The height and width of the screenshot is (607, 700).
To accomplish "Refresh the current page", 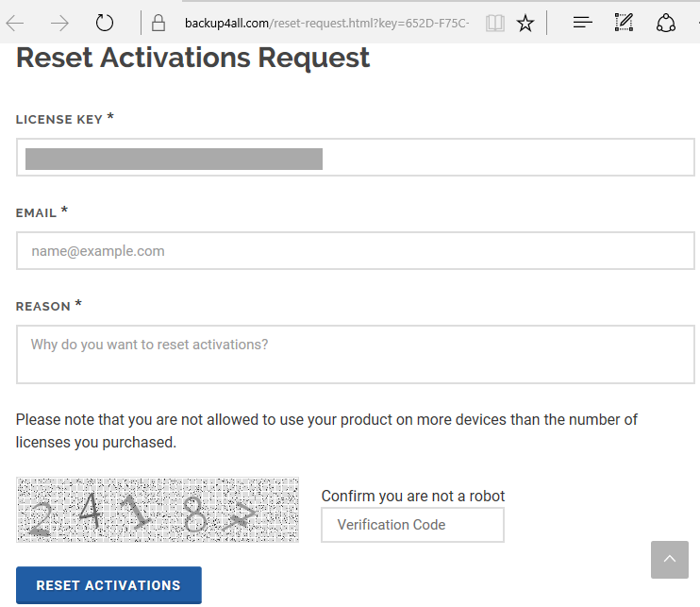I will (105, 23).
